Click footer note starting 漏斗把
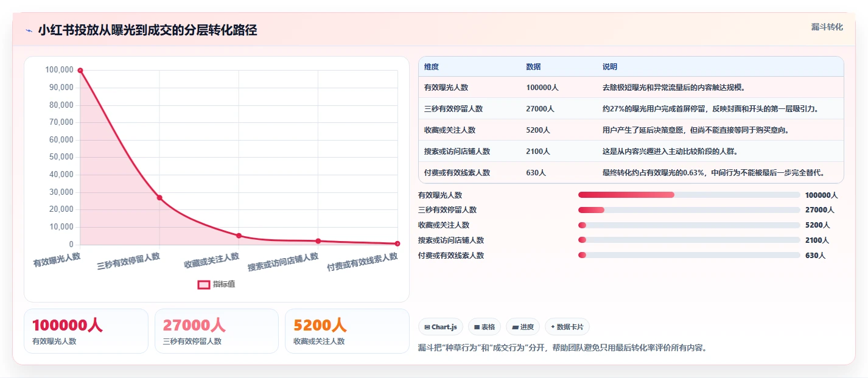The width and height of the screenshot is (868, 378). coord(563,348)
